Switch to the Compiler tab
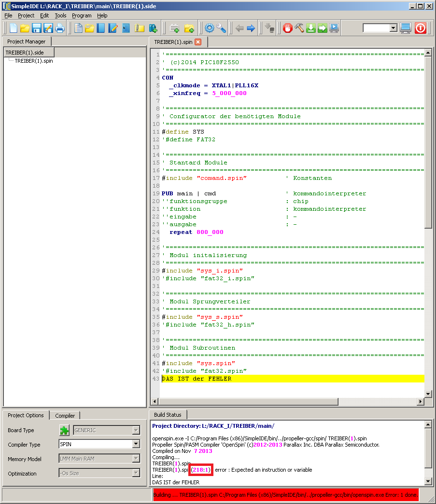This screenshot has height=504, width=436. pos(65,415)
